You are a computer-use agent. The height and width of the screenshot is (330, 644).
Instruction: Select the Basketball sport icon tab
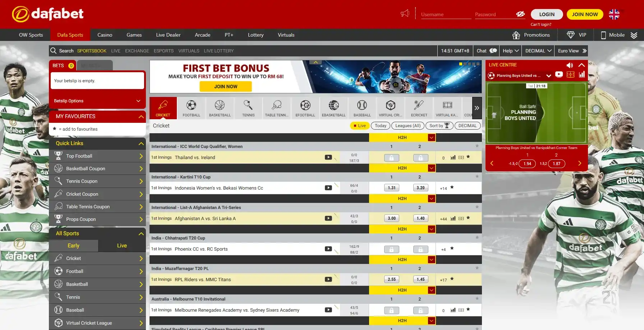220,108
